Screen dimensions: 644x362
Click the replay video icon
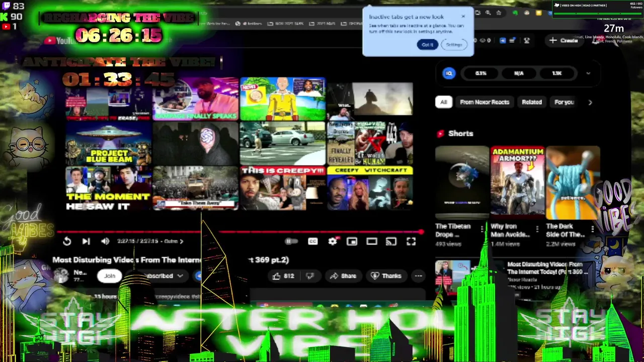(x=67, y=241)
